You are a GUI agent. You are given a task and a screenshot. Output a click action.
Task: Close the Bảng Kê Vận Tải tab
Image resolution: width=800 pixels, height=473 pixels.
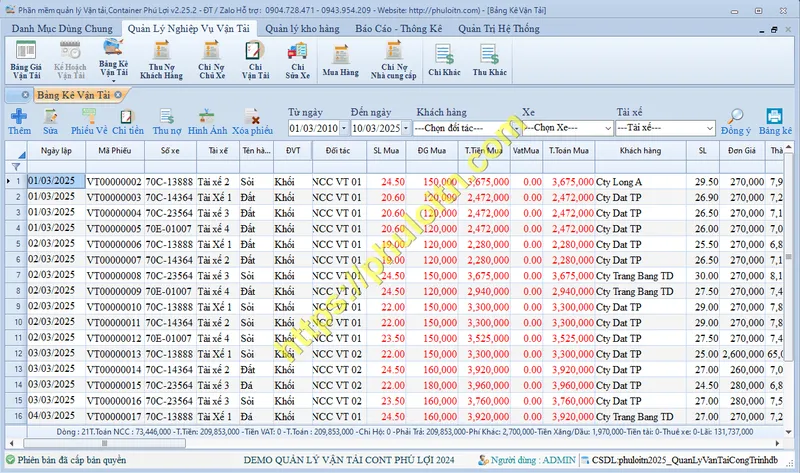[118, 94]
